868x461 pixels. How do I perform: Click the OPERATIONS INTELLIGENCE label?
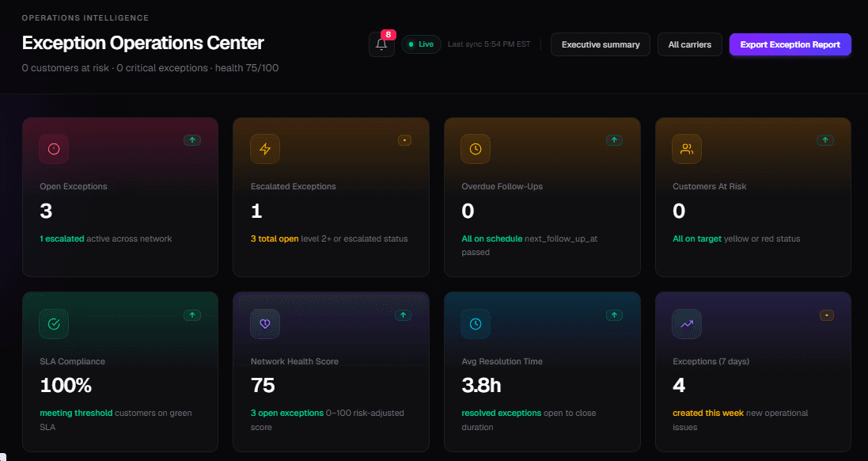(x=85, y=18)
